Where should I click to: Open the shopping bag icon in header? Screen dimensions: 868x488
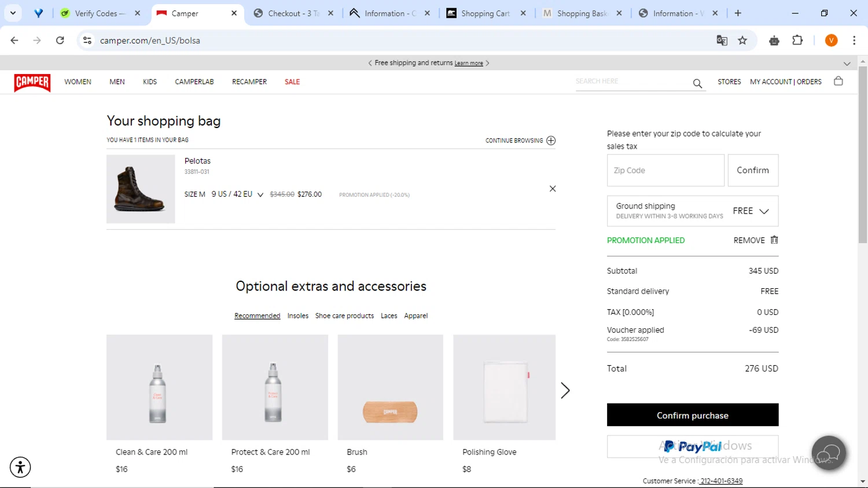pyautogui.click(x=838, y=81)
